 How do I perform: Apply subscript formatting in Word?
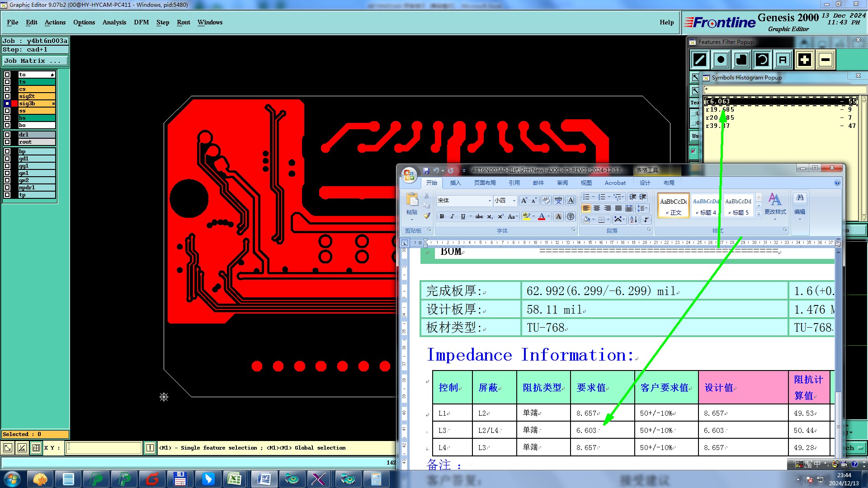pyautogui.click(x=490, y=216)
